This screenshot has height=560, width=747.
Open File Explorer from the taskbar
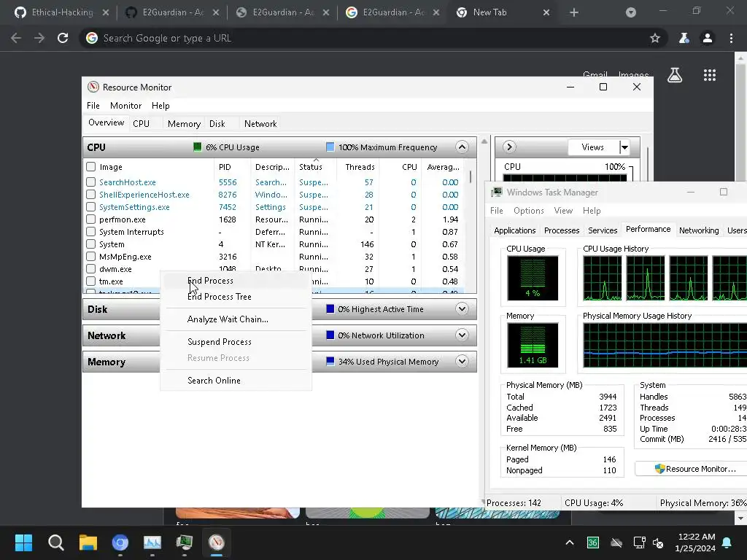coord(88,542)
